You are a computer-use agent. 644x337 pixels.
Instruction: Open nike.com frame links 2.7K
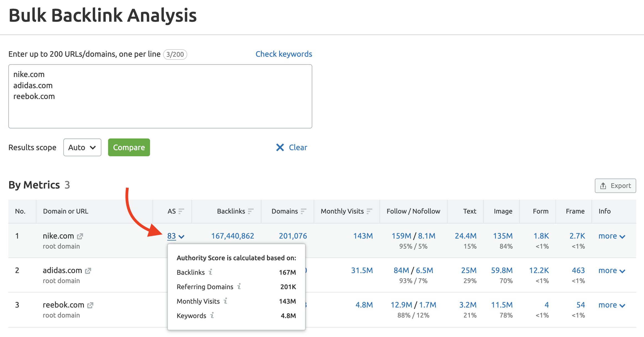click(577, 236)
